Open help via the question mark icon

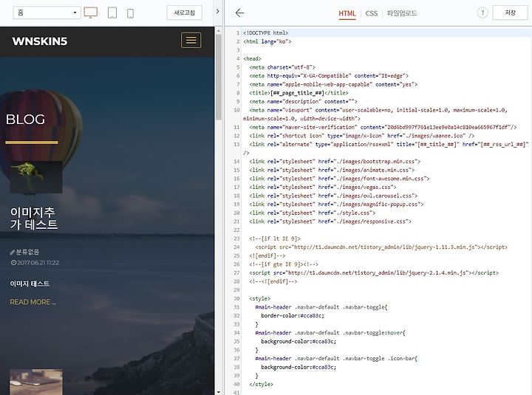tap(482, 13)
